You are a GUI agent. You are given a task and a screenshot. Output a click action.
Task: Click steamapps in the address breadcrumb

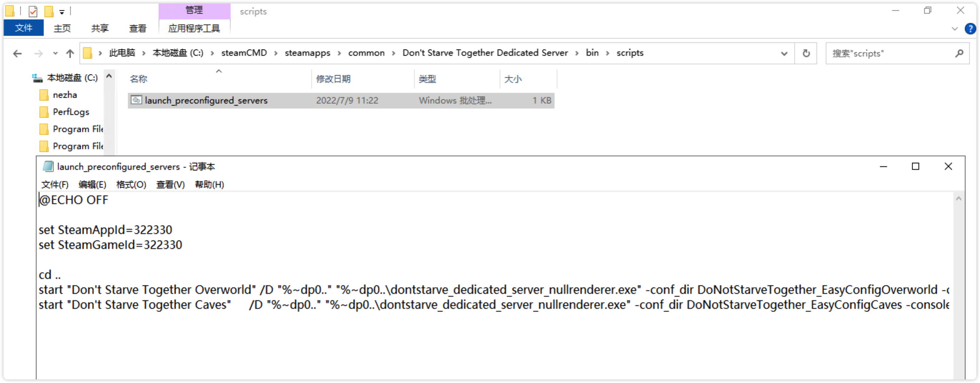[x=307, y=53]
